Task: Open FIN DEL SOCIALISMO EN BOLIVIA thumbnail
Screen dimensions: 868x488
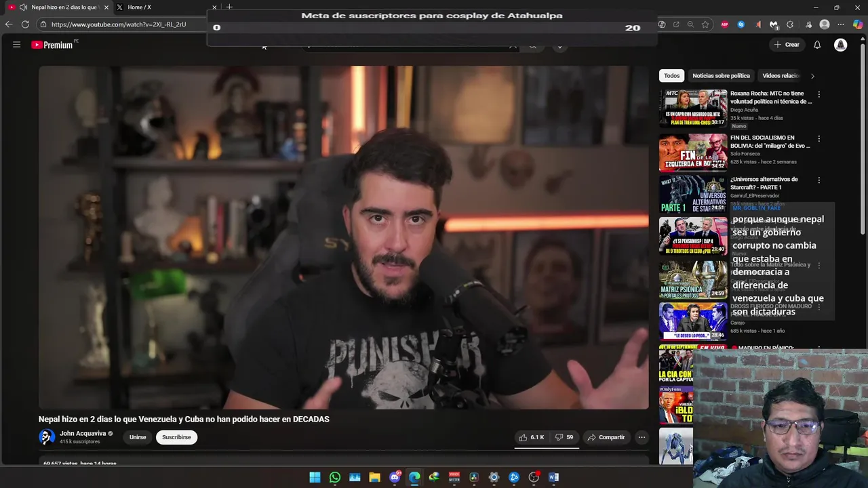Action: [x=693, y=152]
